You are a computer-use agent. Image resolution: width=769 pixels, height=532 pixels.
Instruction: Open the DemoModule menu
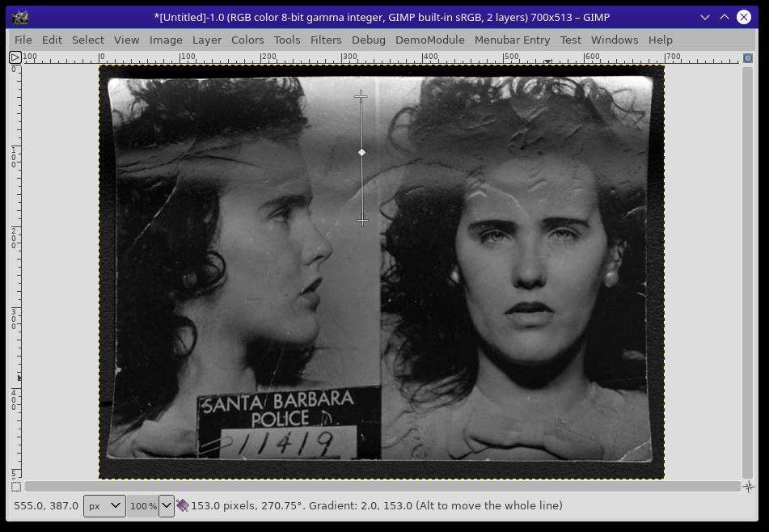[429, 40]
